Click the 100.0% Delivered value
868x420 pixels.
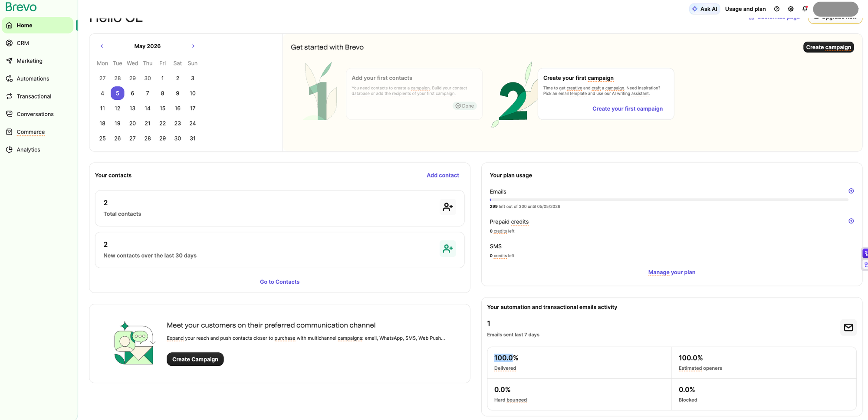click(x=506, y=358)
